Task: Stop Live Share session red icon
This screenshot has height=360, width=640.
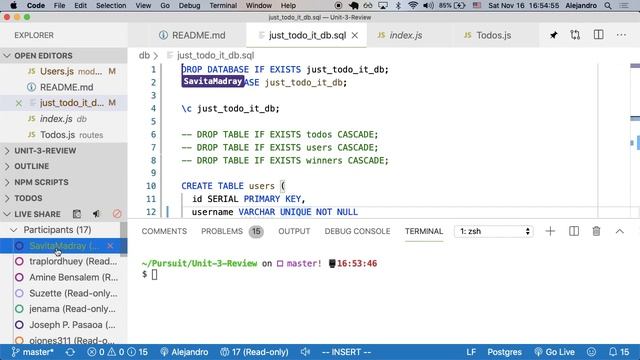Action: point(117,214)
